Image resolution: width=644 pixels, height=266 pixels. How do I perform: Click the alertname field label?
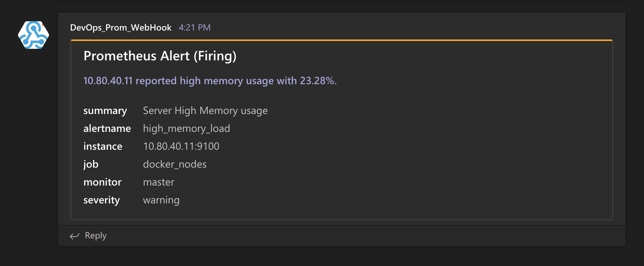[107, 129]
